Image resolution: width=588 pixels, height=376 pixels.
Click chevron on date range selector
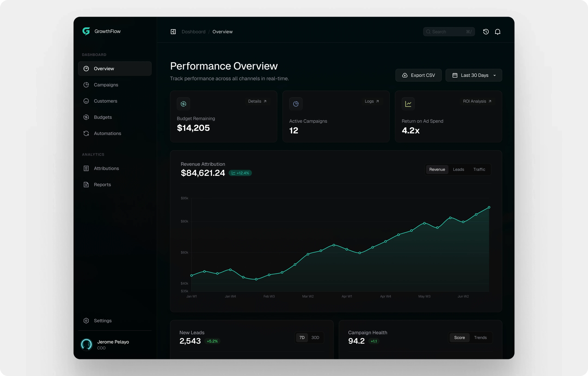pos(494,75)
